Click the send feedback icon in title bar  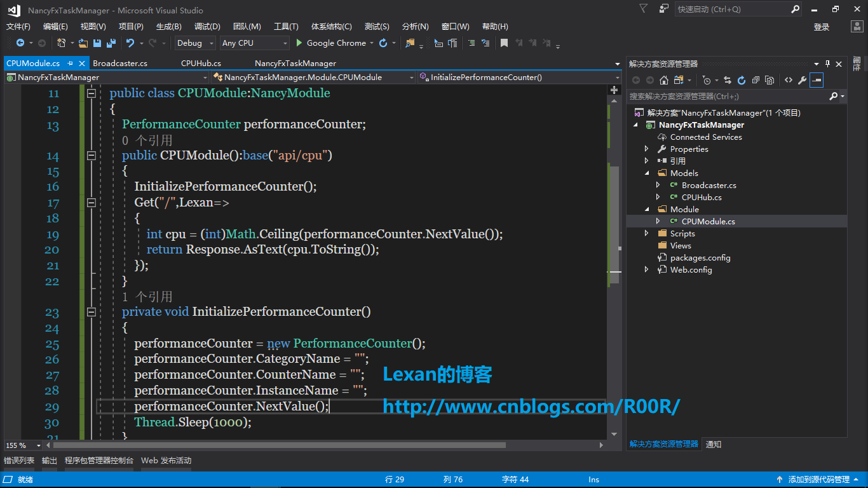click(x=664, y=9)
